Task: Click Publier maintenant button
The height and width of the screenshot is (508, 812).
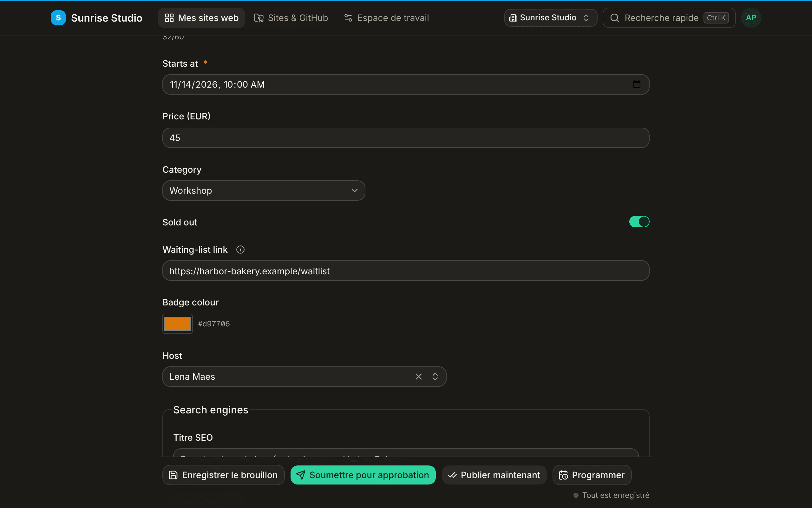Action: (x=494, y=475)
